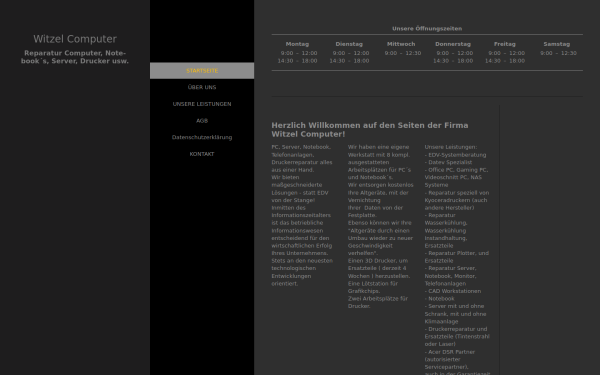Open the Datenschutzerklärung page
The width and height of the screenshot is (600, 375).
(202, 137)
